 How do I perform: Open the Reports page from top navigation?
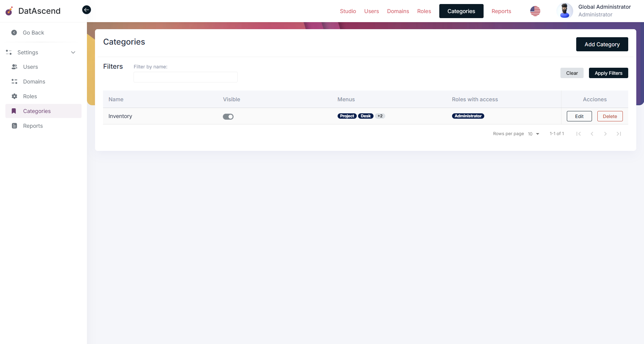(x=501, y=11)
